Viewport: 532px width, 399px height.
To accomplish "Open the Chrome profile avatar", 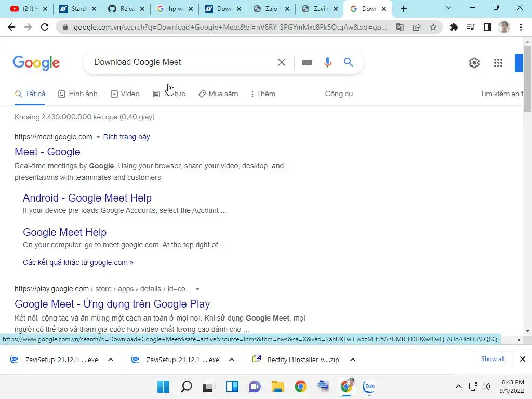I will [x=504, y=27].
